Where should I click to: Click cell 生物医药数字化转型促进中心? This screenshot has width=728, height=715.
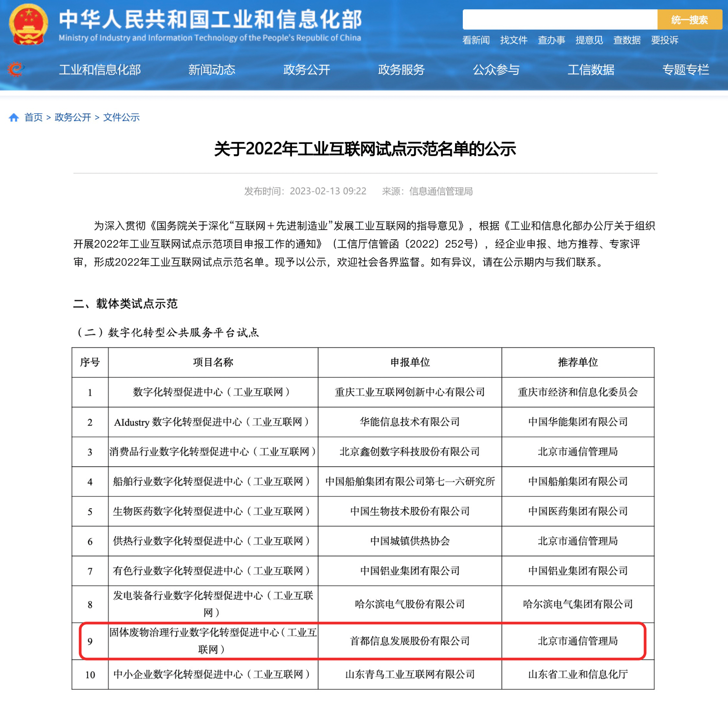point(213,511)
